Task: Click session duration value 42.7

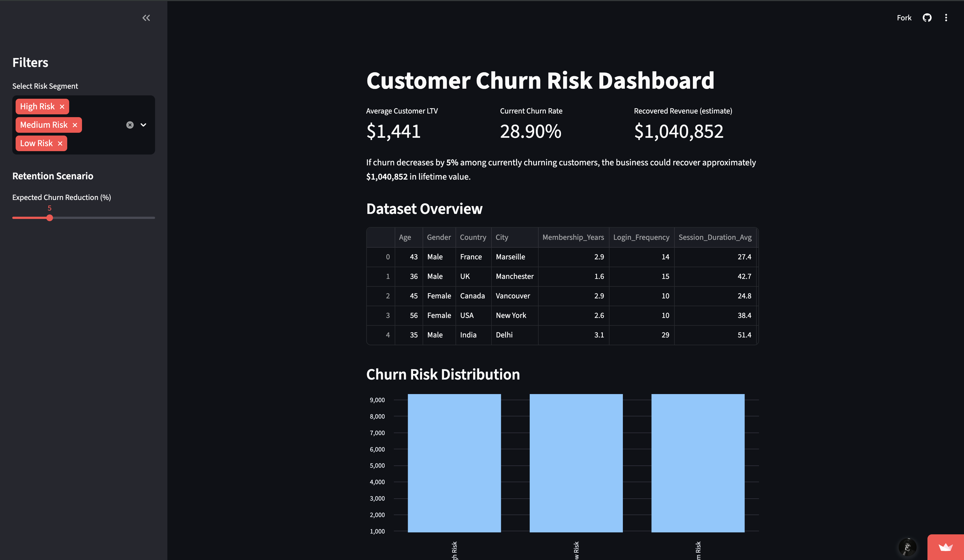Action: pos(715,277)
